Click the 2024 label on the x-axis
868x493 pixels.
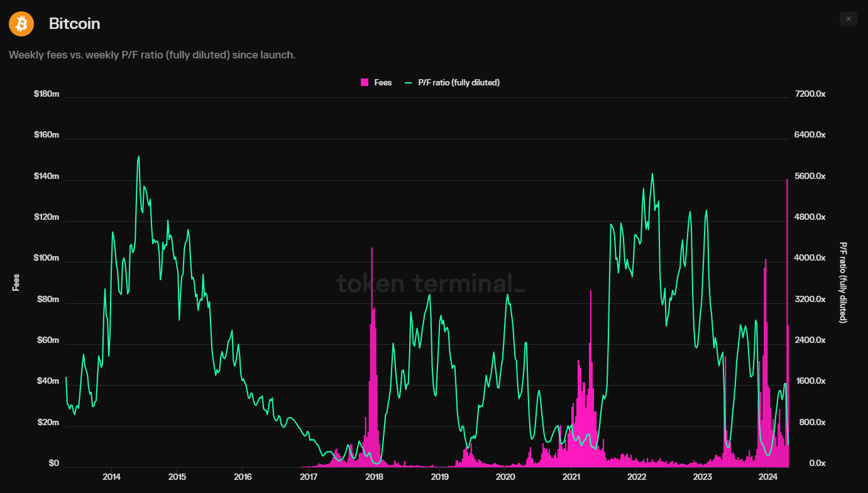[x=767, y=477]
